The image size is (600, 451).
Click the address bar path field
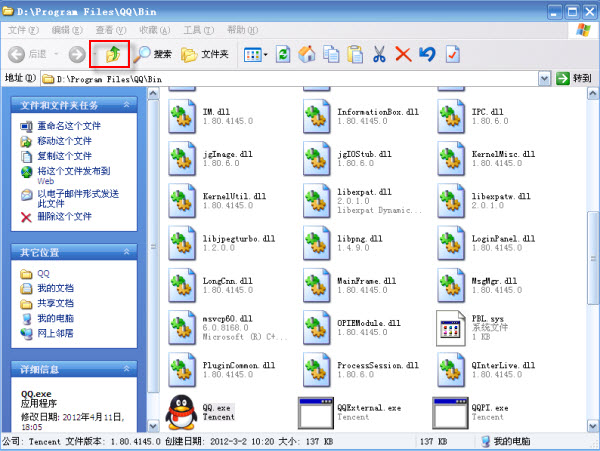[290, 79]
